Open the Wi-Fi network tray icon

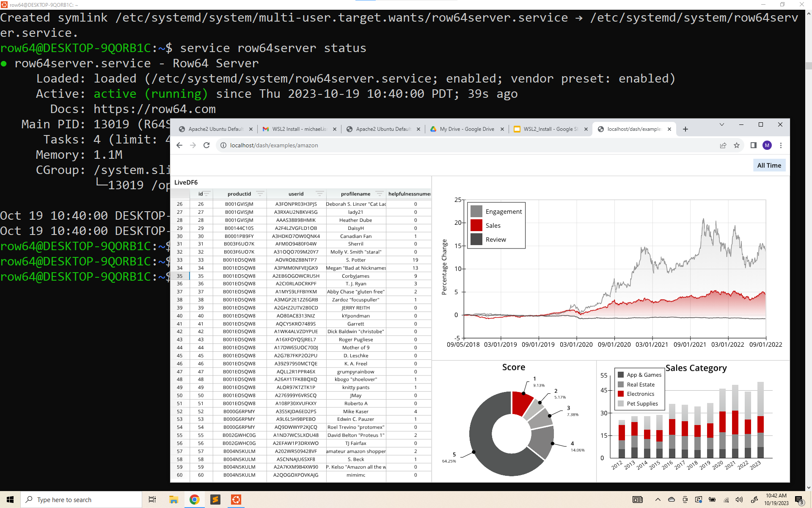pyautogui.click(x=726, y=500)
